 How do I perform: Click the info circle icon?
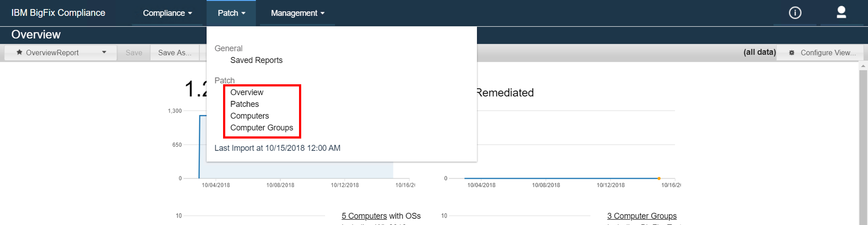pos(795,13)
